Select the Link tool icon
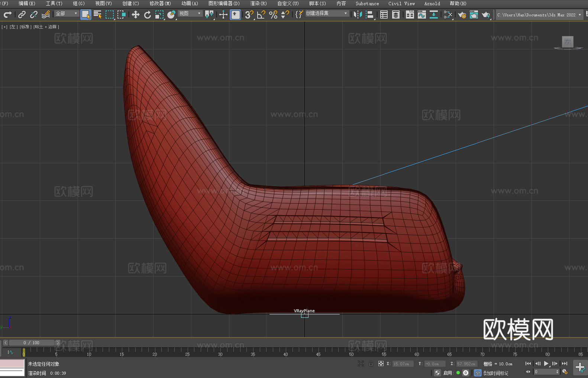The width and height of the screenshot is (588, 378). 22,14
